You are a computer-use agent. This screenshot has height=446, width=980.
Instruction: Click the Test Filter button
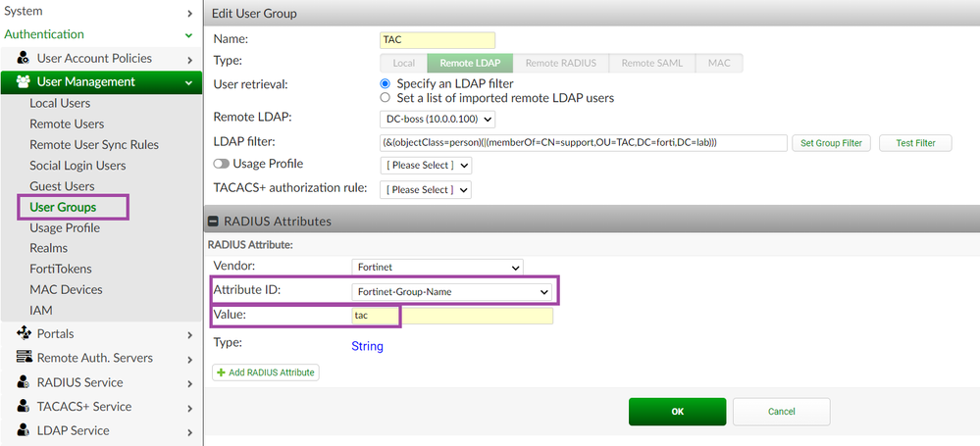point(915,143)
